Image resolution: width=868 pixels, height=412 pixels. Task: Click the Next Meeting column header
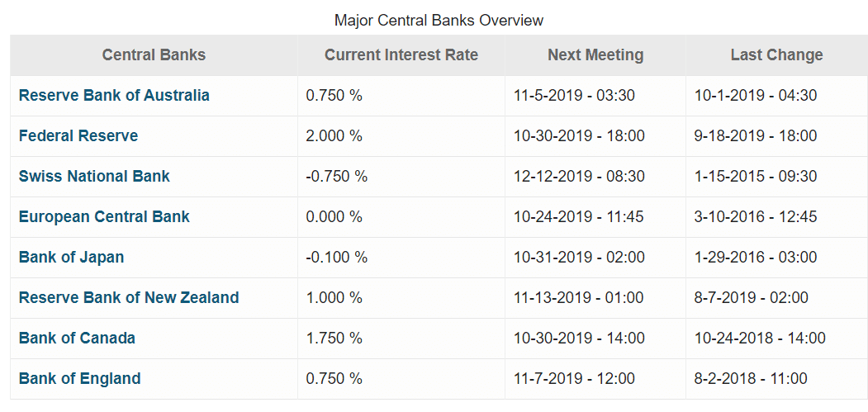pyautogui.click(x=595, y=55)
